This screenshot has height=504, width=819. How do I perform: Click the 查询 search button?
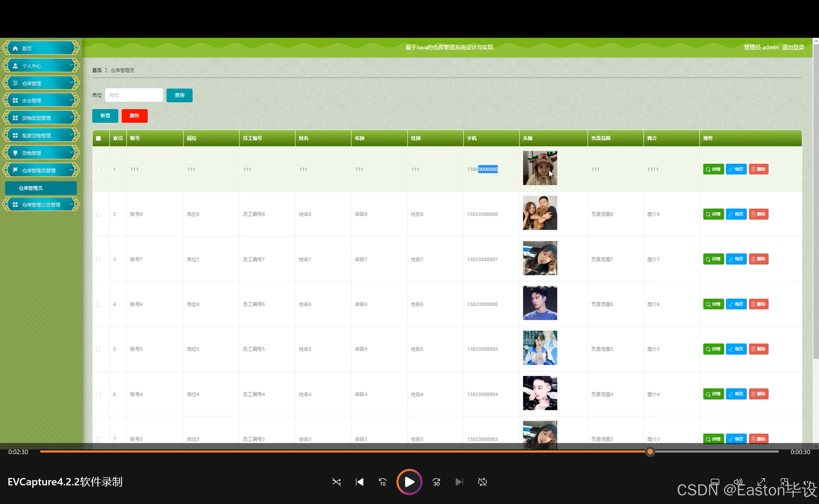[x=179, y=95]
